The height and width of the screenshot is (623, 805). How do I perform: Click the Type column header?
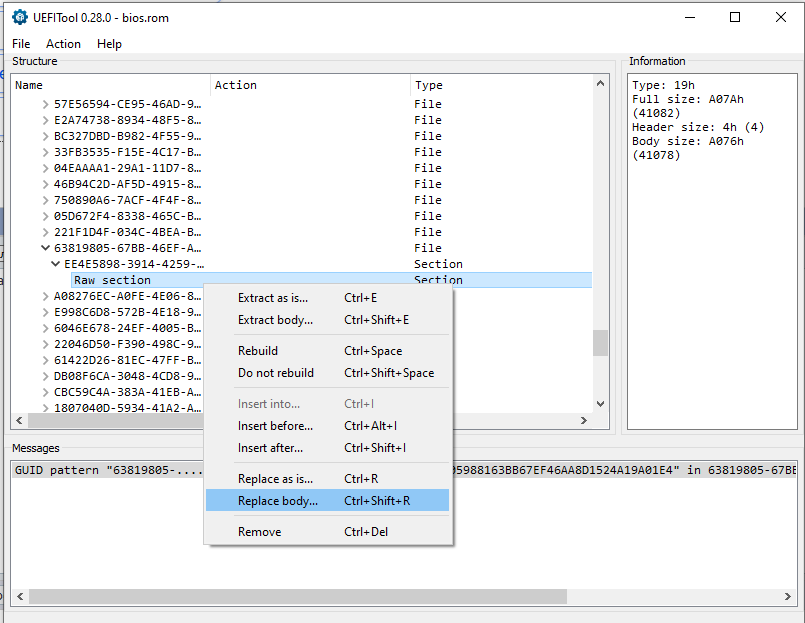tap(502, 85)
